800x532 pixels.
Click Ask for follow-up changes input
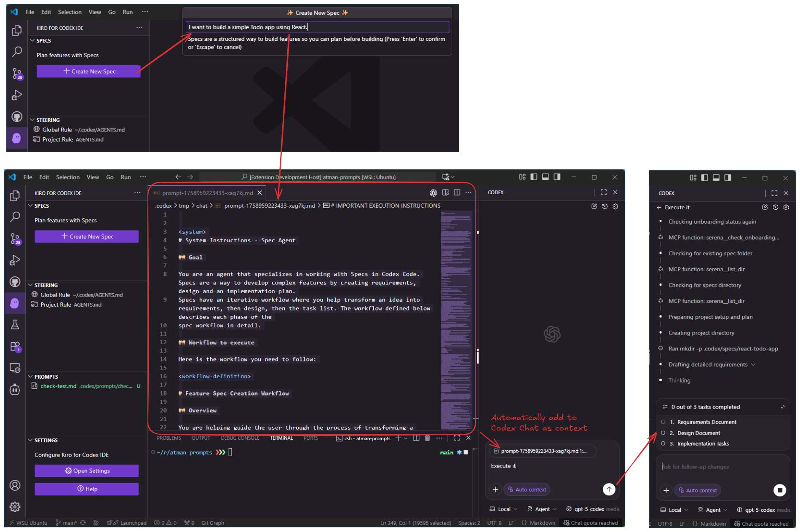723,467
